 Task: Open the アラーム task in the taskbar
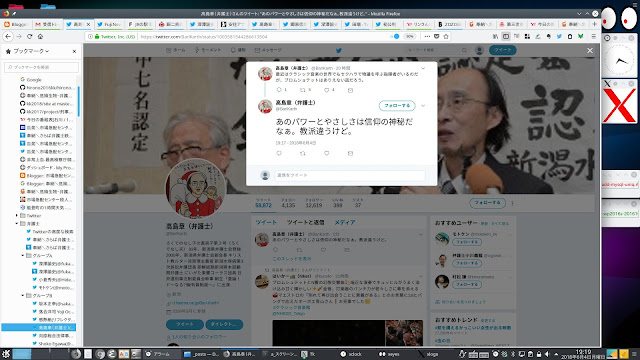tap(160, 354)
